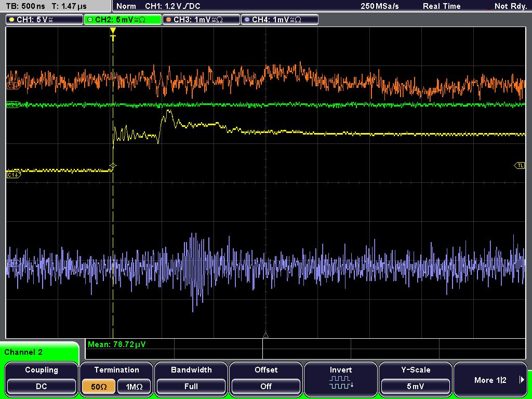Select the CH2: 5 mV channel tab

(123, 20)
